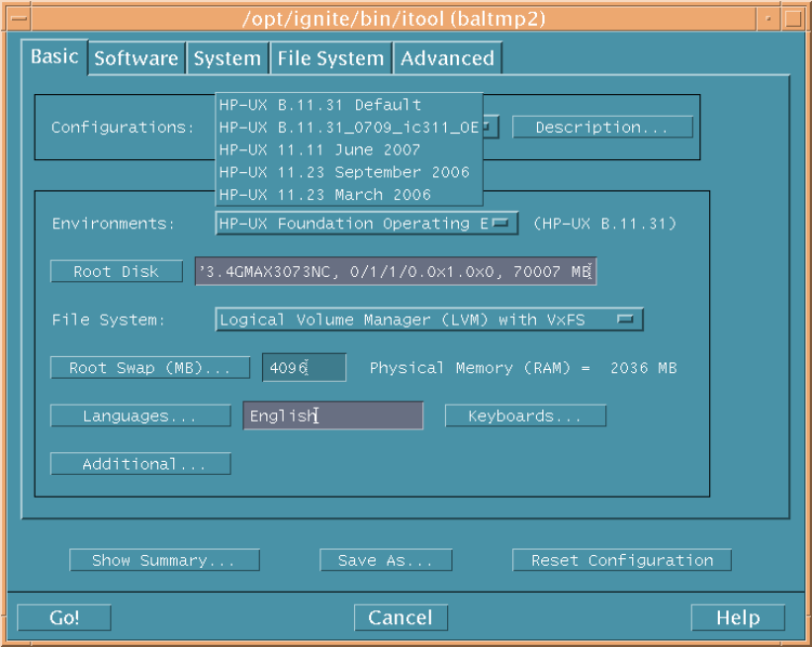Open the File System LVM dropdown
The width and height of the screenshot is (812, 647).
point(429,320)
